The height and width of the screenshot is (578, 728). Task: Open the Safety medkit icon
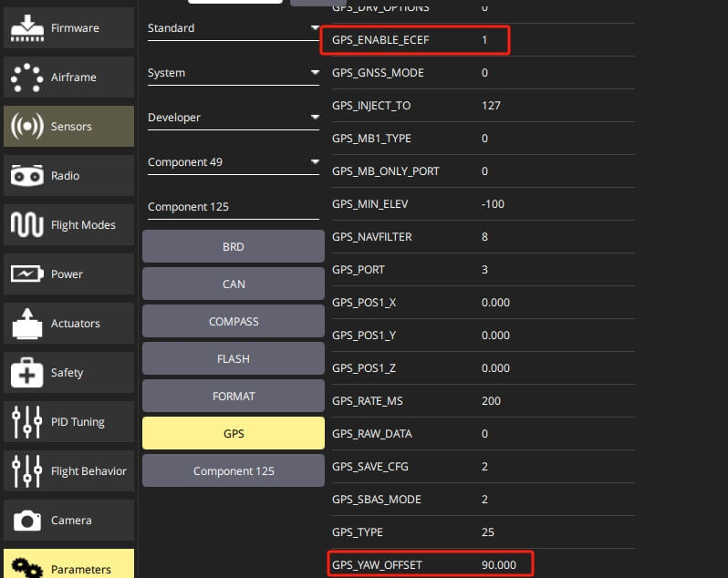click(x=27, y=373)
